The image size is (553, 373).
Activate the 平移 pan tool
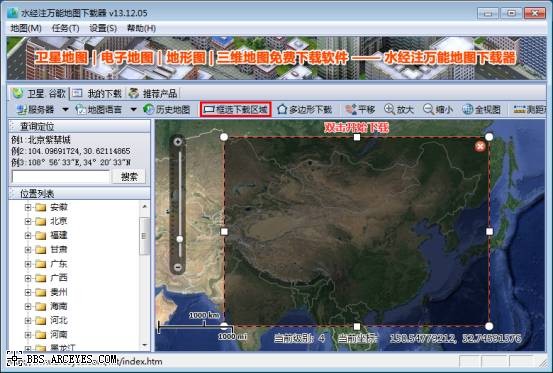click(360, 110)
